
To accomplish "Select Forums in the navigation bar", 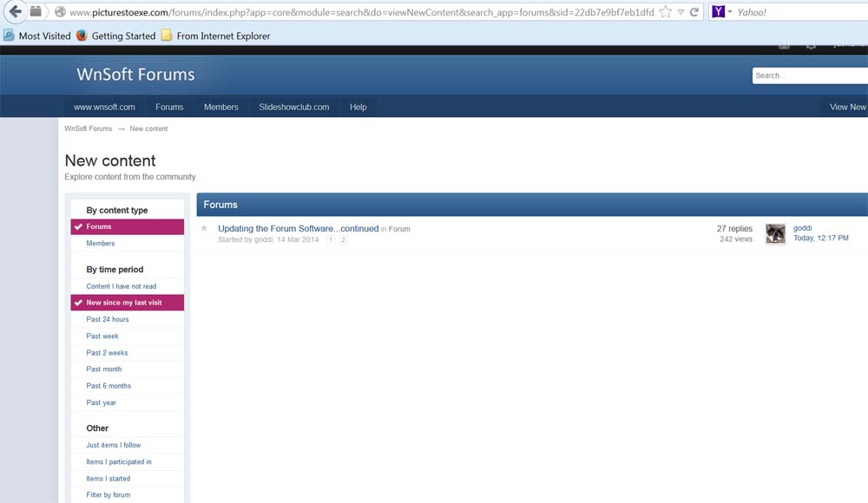I will [169, 107].
